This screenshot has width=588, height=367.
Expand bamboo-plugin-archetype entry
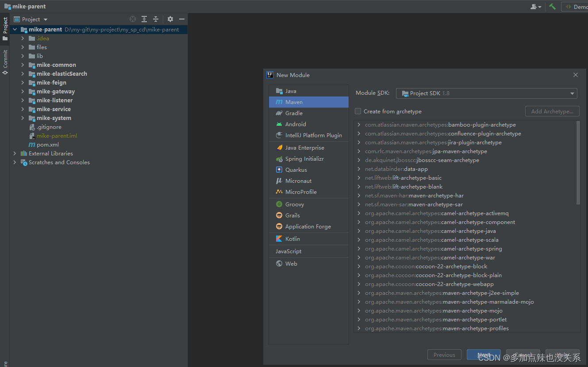coord(359,124)
